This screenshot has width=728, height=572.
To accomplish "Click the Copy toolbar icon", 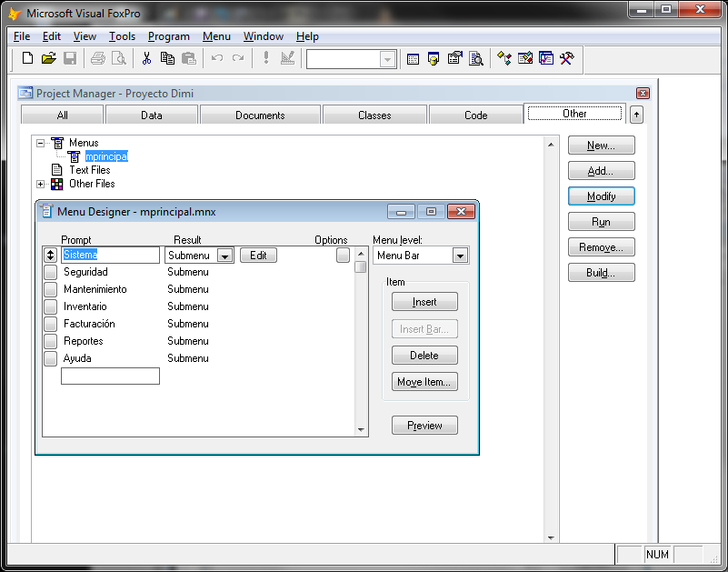I will tap(166, 57).
